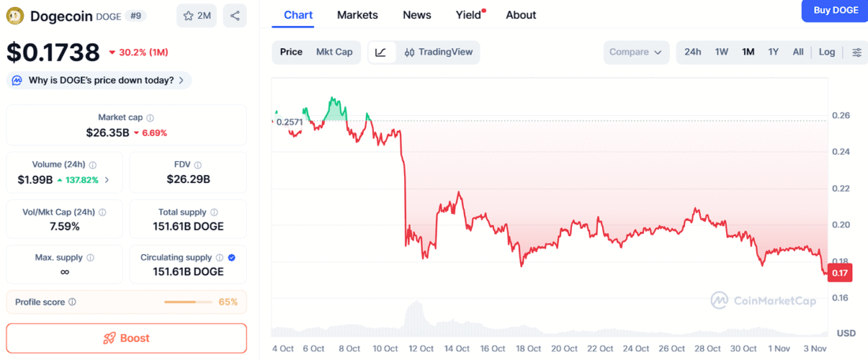Add Dogecoin to watchlist via star button
This screenshot has height=360, width=868.
pyautogui.click(x=196, y=15)
